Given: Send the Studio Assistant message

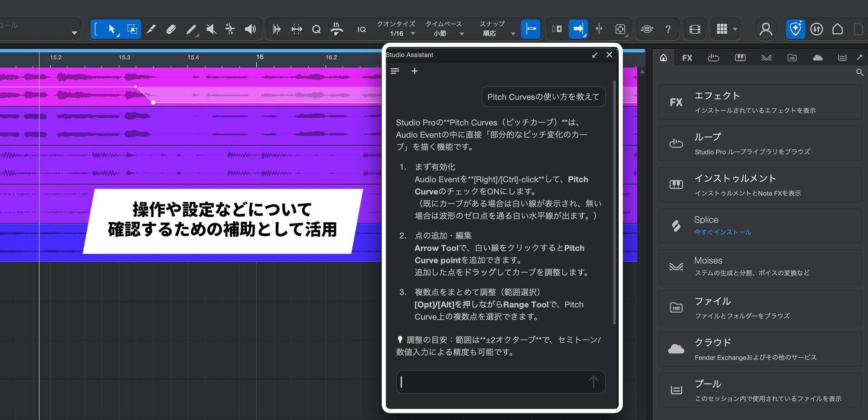Looking at the screenshot, I should click(x=593, y=382).
